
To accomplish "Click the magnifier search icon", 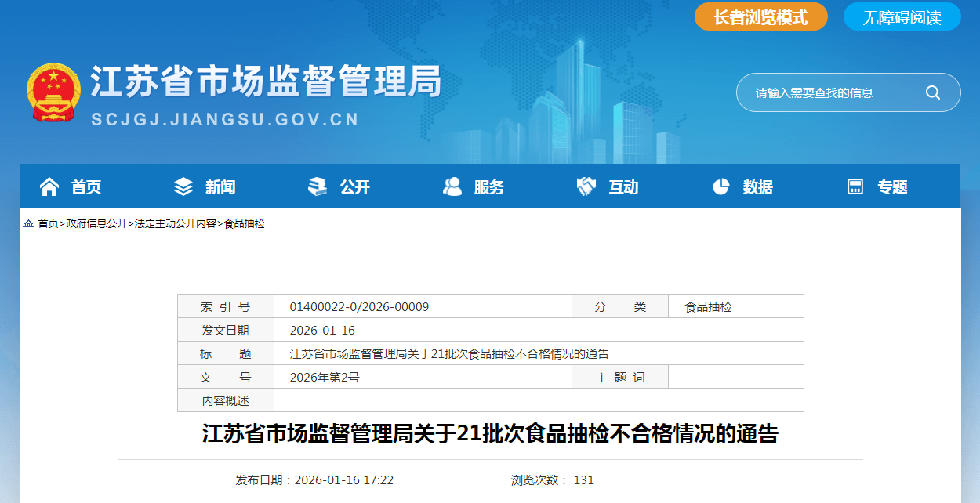I will pyautogui.click(x=932, y=92).
